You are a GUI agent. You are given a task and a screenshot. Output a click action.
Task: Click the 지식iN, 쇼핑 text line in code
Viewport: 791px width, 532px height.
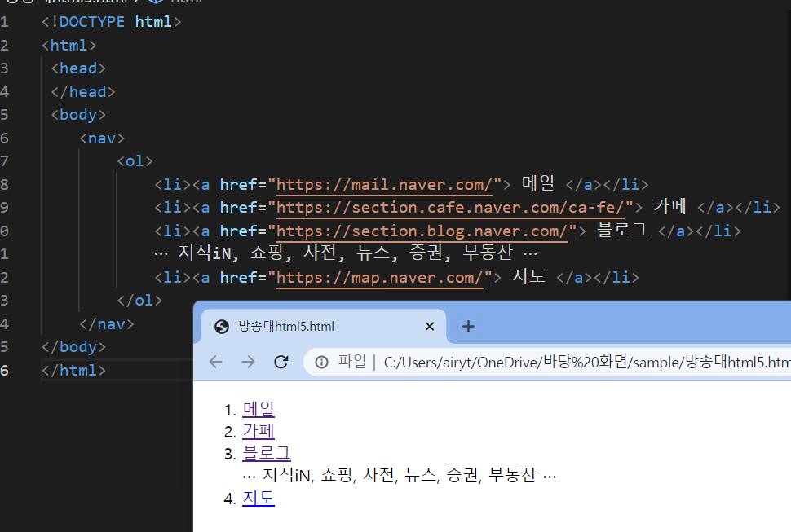[x=346, y=253]
